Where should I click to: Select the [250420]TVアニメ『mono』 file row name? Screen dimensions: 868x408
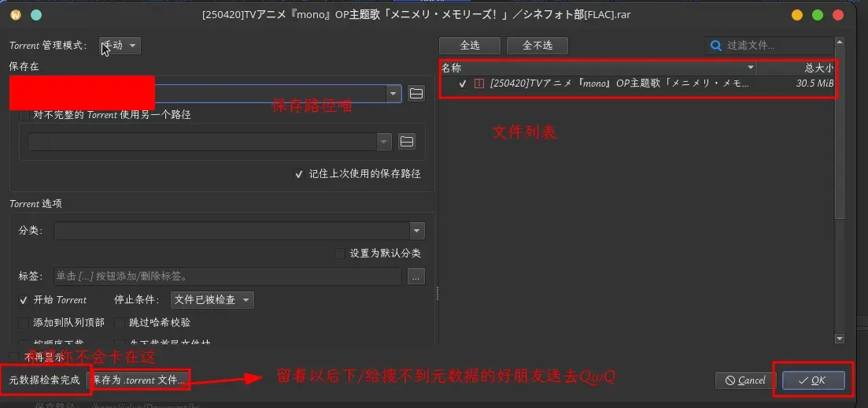pos(619,83)
